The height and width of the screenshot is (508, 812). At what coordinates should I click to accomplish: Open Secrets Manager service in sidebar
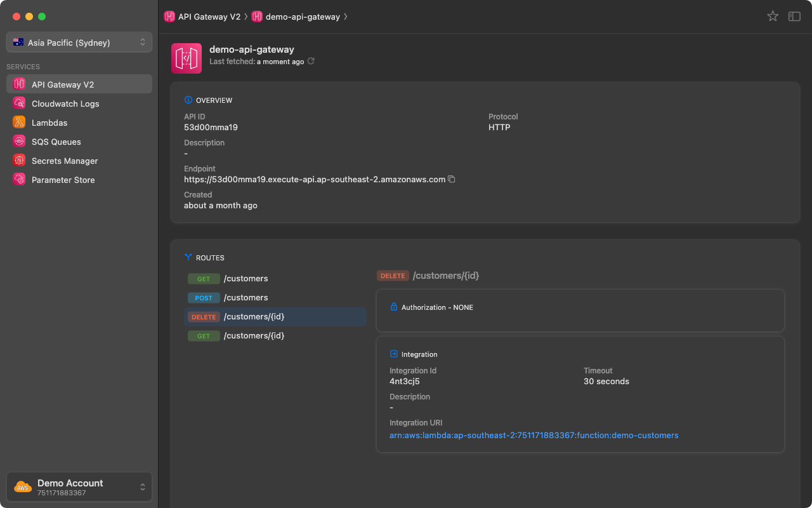point(79,160)
